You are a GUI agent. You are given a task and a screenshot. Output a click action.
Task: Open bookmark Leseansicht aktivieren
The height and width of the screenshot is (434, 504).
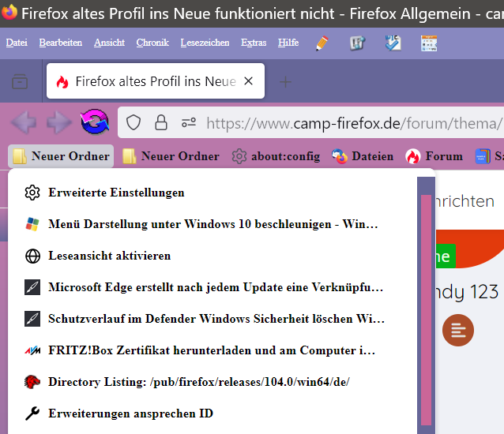pyautogui.click(x=213, y=256)
